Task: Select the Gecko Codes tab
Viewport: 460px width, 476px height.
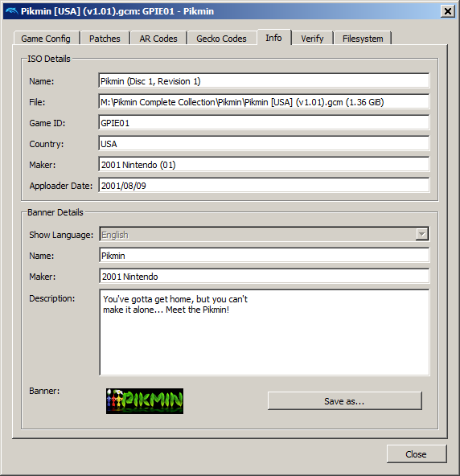Action: (x=221, y=39)
